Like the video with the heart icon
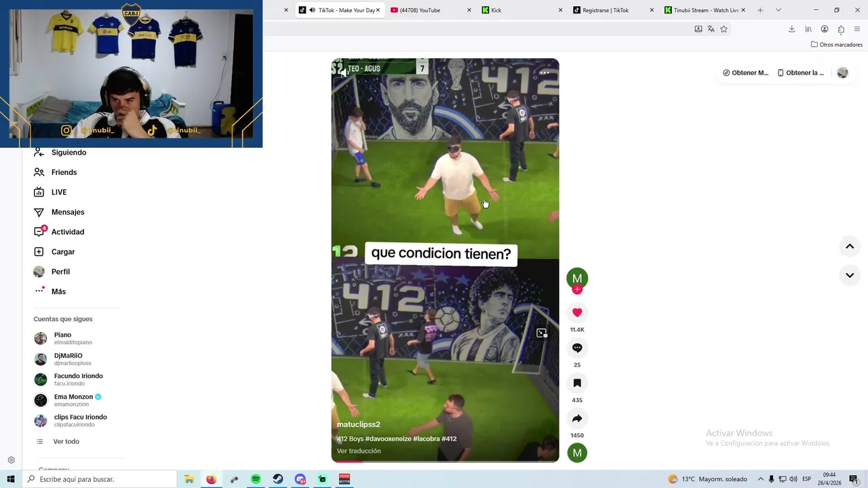 577,312
